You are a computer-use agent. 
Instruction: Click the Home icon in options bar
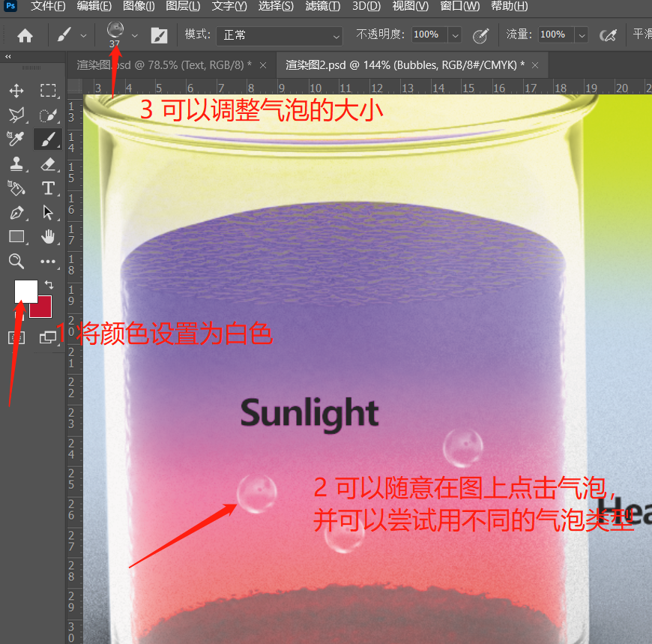25,35
